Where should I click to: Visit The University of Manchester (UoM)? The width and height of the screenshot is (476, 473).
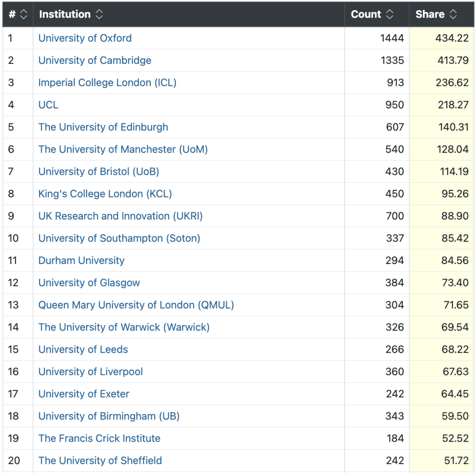[123, 149]
